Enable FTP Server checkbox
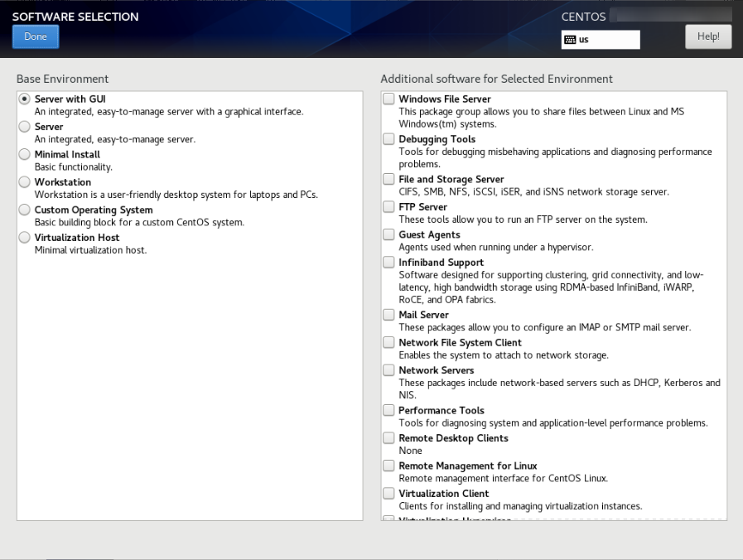743x560 pixels. (x=388, y=206)
